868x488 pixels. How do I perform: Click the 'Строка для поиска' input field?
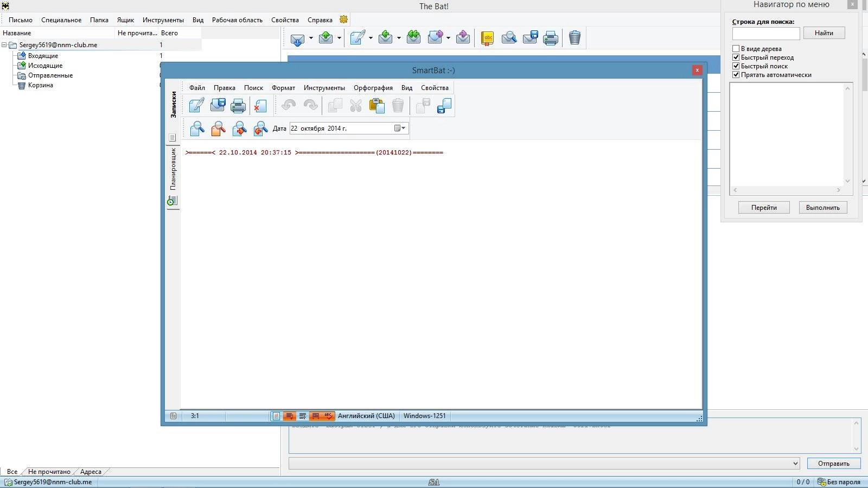(x=766, y=33)
